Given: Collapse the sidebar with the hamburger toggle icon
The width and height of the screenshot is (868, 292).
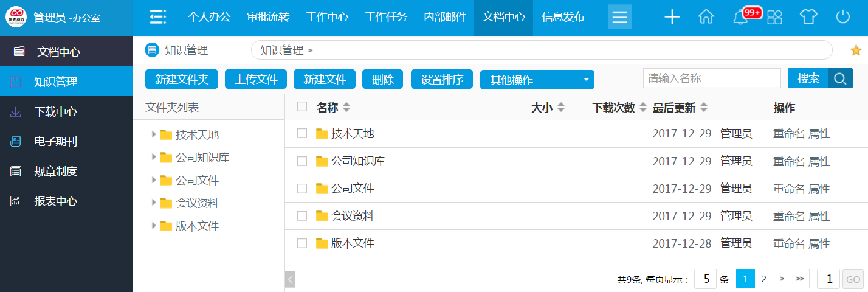Looking at the screenshot, I should point(157,17).
